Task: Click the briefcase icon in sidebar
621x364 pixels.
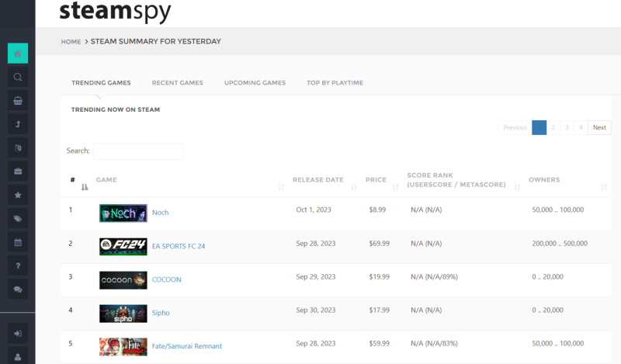Action: click(x=18, y=171)
